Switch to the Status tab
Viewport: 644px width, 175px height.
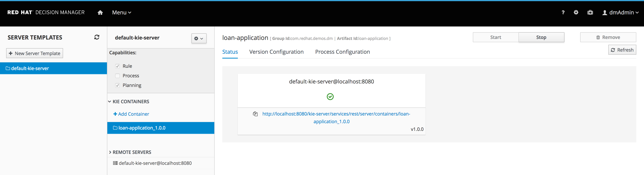pyautogui.click(x=230, y=52)
